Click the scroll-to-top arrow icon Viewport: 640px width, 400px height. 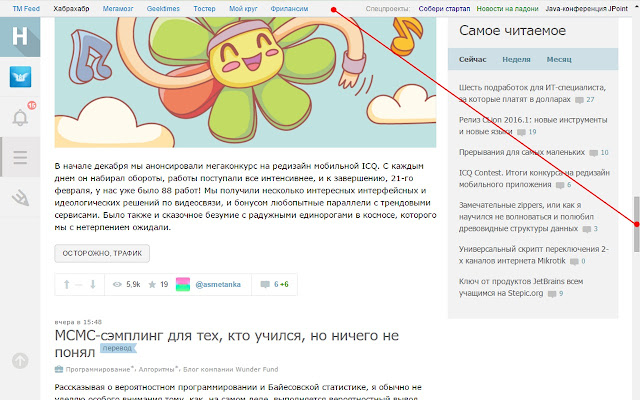(x=20, y=360)
